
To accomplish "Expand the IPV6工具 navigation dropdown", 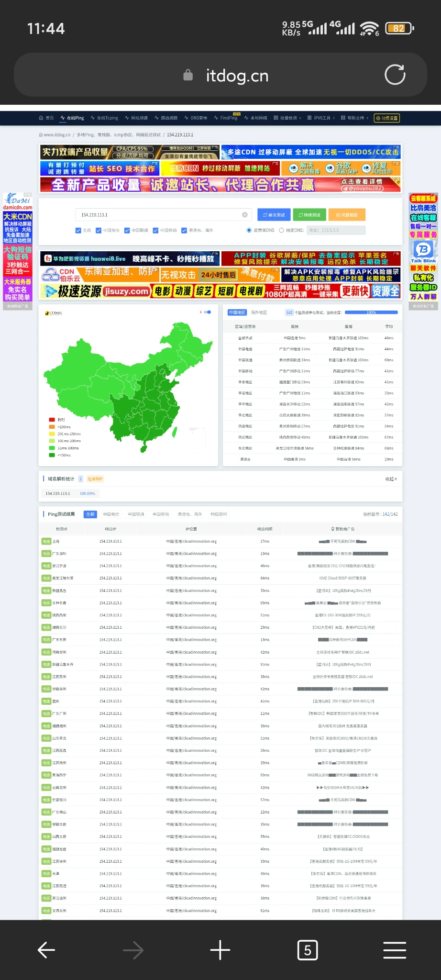I will [x=321, y=118].
